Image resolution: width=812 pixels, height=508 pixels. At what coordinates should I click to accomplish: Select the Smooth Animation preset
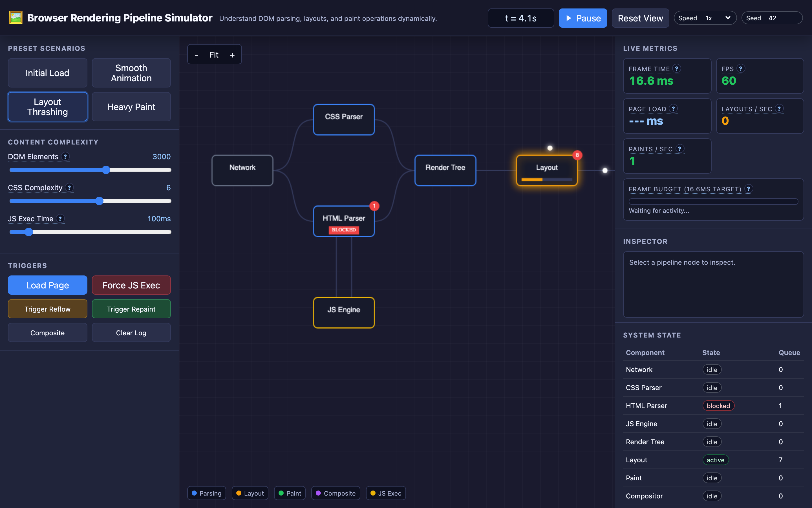[131, 73]
